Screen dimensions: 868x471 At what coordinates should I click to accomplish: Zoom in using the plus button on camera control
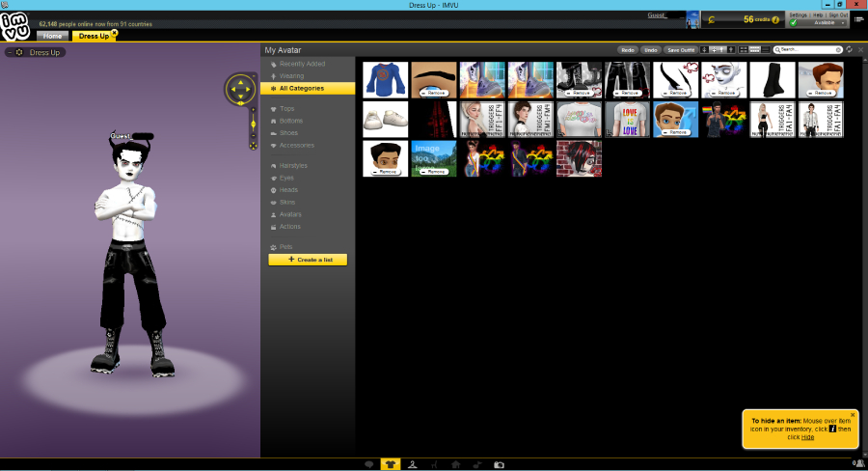point(253,110)
